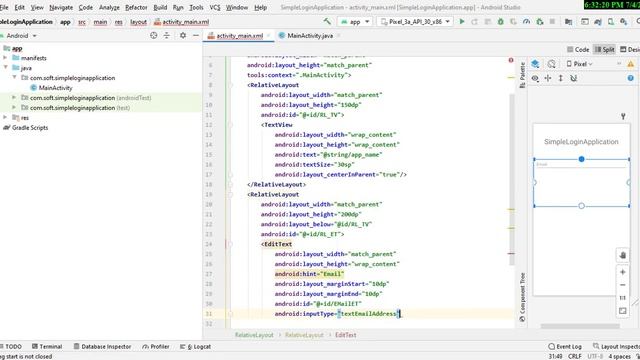This screenshot has width=640, height=360.
Task: Expand the manifests folder arrow
Action: click(x=5, y=58)
